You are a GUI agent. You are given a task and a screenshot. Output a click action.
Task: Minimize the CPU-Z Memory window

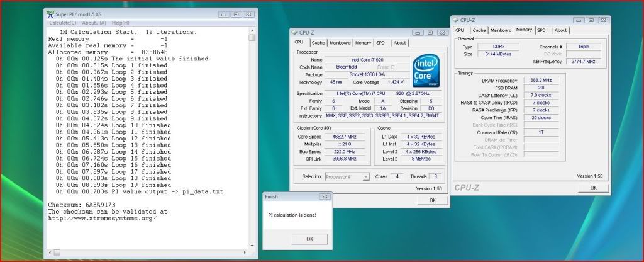click(579, 20)
